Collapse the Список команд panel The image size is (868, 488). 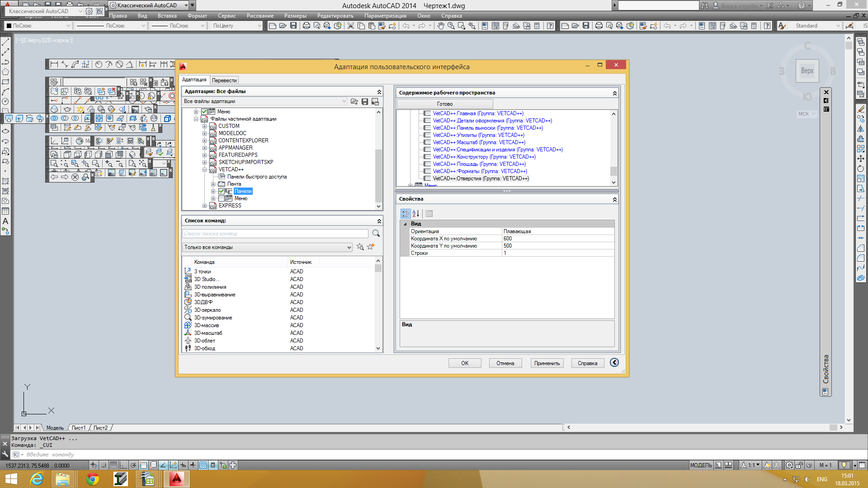[x=379, y=221]
